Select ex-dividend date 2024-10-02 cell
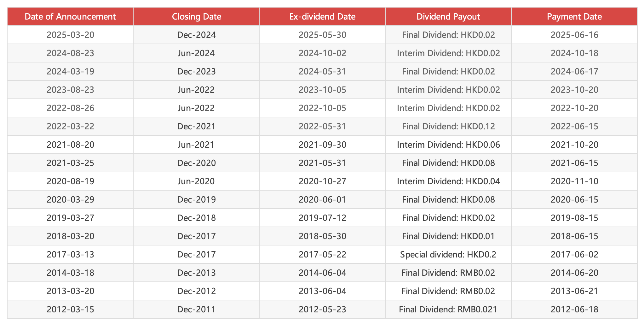The width and height of the screenshot is (644, 325). [x=322, y=53]
